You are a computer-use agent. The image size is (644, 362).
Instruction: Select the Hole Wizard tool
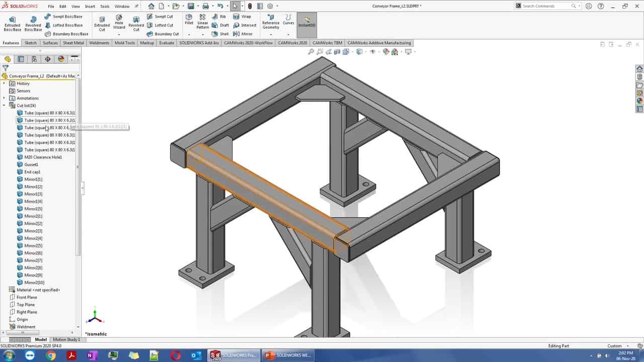pyautogui.click(x=119, y=23)
